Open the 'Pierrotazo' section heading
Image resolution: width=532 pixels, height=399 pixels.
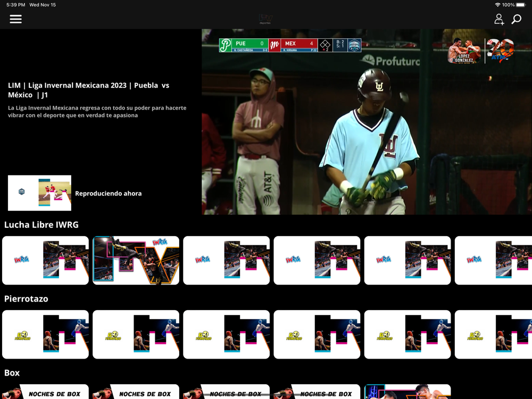pos(26,298)
